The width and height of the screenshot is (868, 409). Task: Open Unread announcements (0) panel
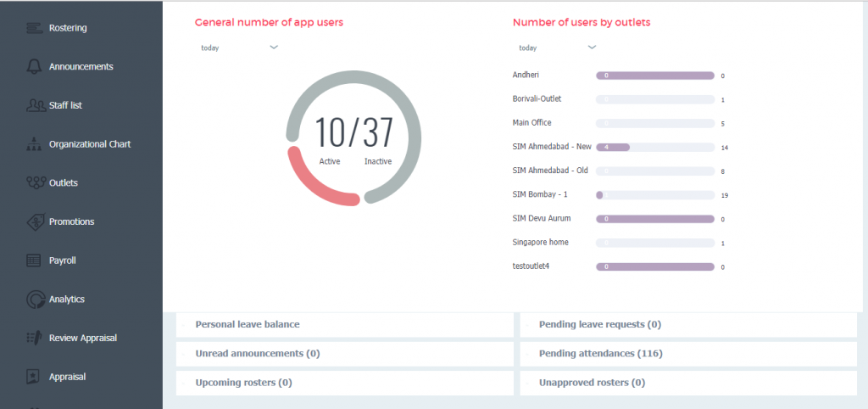click(x=258, y=353)
